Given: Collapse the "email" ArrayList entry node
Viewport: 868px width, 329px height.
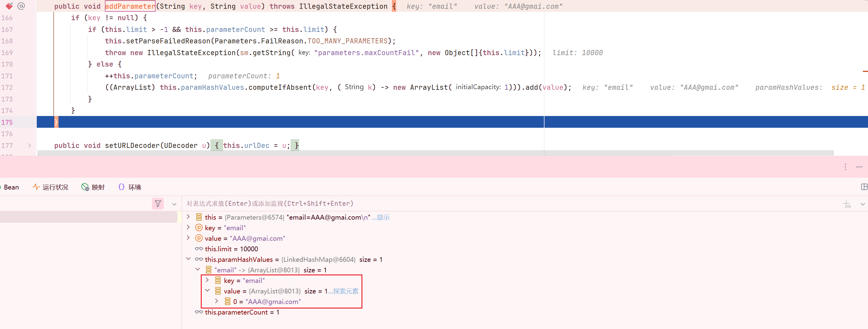Looking at the screenshot, I should pyautogui.click(x=198, y=269).
